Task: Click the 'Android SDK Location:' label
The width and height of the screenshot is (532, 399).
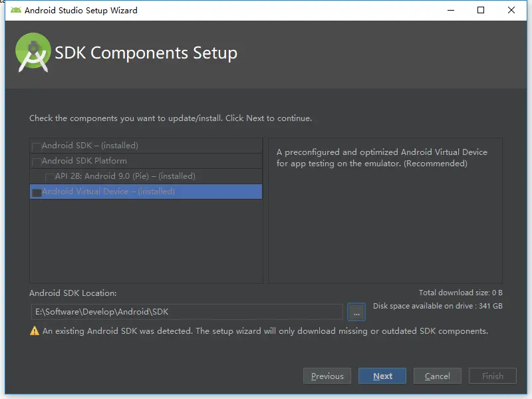Action: [x=73, y=293]
